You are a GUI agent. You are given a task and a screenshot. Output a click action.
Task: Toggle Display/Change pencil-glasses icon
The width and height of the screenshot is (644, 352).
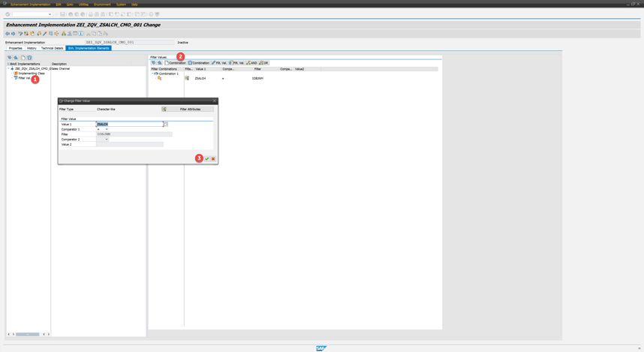pyautogui.click(x=20, y=34)
